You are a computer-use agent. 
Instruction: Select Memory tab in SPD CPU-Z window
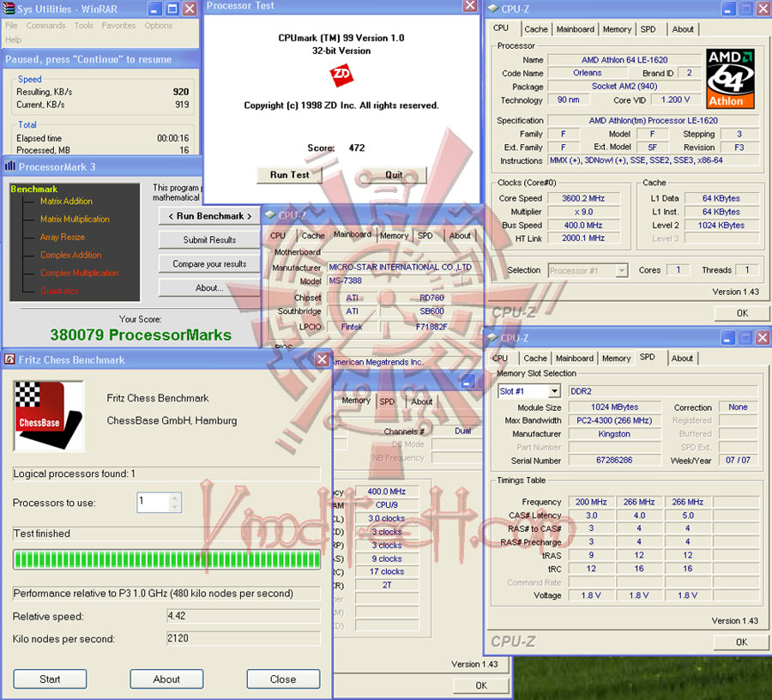[617, 359]
